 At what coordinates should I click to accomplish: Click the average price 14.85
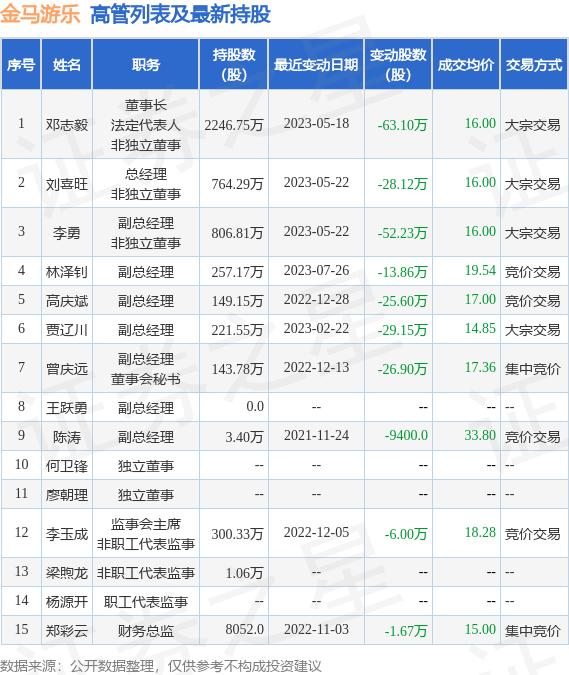(480, 328)
